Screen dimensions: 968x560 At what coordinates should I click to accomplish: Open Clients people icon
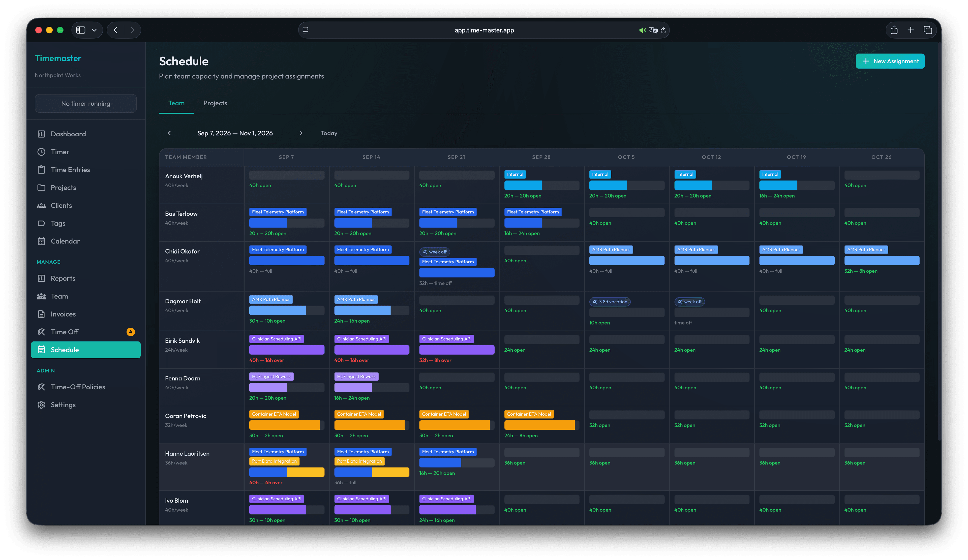(x=42, y=205)
